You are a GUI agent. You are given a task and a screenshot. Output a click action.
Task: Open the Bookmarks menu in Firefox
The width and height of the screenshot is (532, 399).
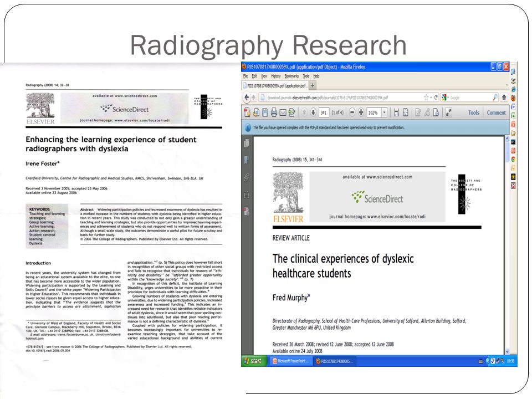tap(292, 76)
